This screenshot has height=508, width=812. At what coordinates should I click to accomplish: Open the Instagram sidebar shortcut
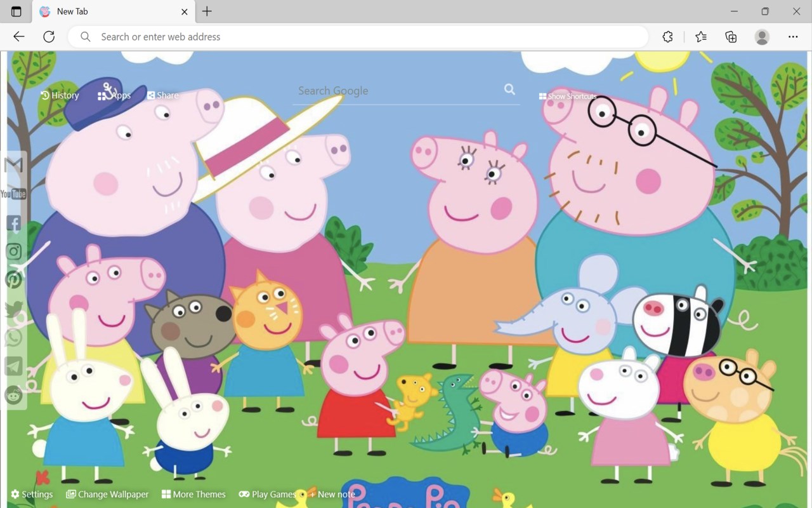(13, 251)
